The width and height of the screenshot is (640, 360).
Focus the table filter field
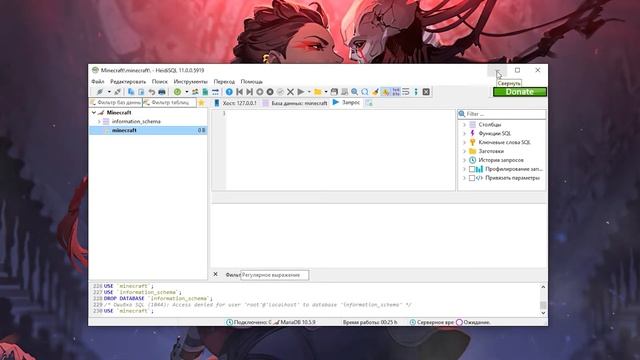click(x=170, y=102)
